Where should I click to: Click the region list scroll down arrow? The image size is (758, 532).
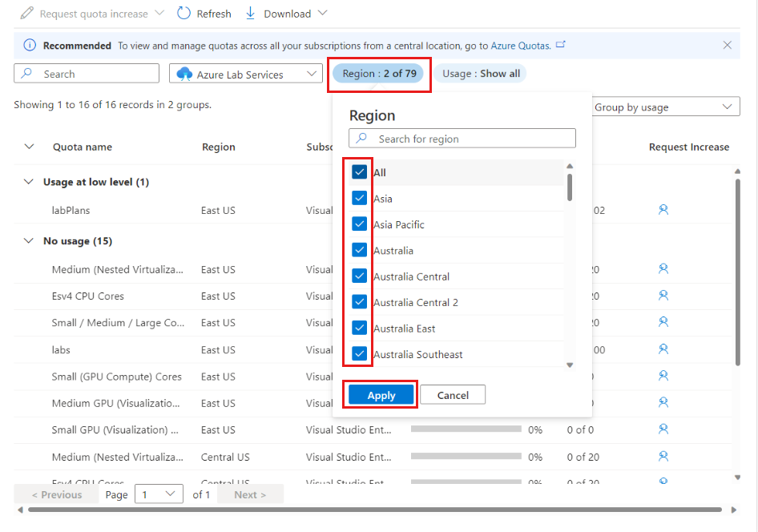[x=570, y=365]
